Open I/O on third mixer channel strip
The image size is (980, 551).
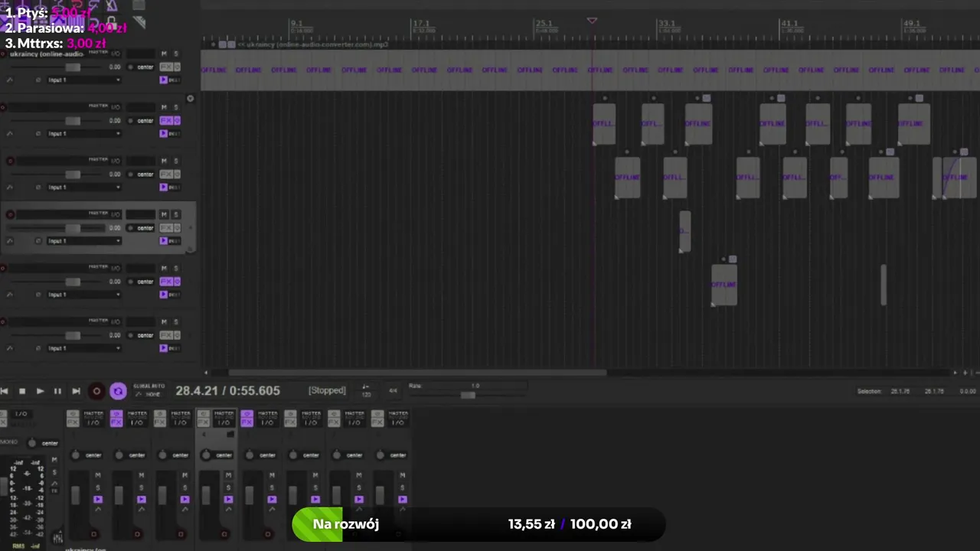[x=180, y=422]
